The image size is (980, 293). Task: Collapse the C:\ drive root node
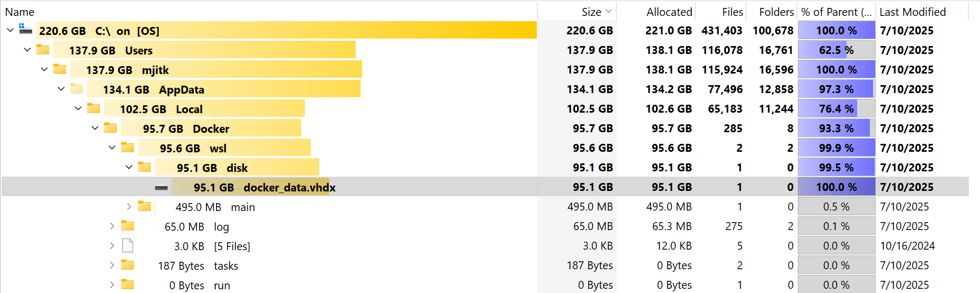point(10,31)
